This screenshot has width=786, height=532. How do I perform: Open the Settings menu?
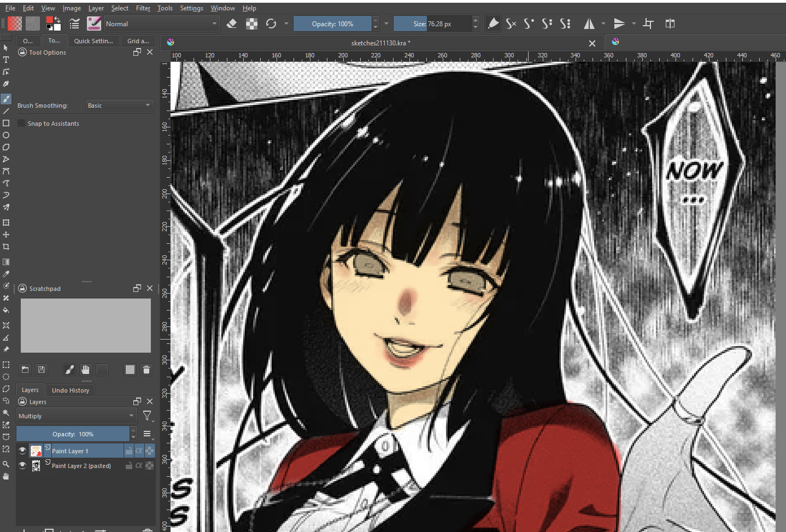point(191,8)
